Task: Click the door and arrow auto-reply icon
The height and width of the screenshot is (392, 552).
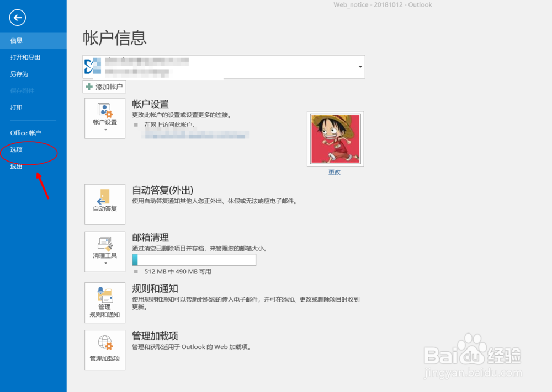Action: [104, 196]
